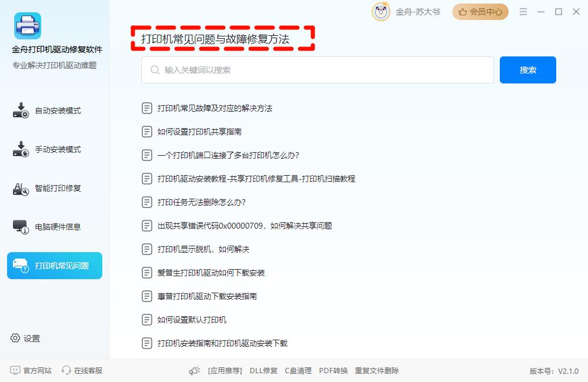Click the 在线客服 headset icon
Screen dimensions: 588x382
[x=66, y=370]
